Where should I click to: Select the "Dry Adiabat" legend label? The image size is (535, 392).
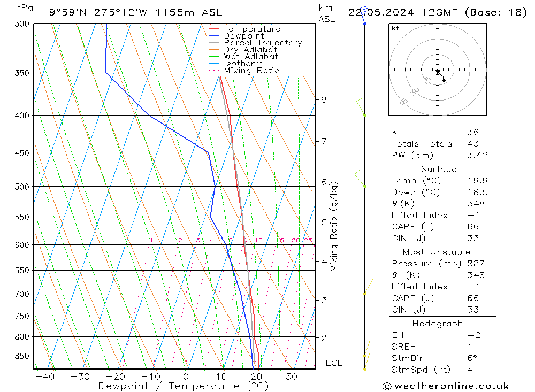click(x=250, y=50)
